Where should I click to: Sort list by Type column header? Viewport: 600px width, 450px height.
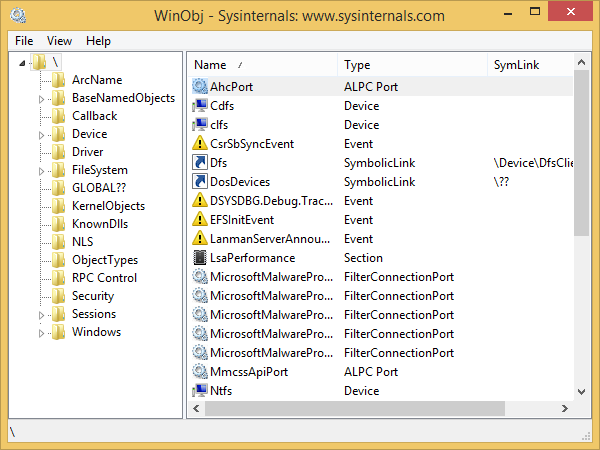coord(410,65)
